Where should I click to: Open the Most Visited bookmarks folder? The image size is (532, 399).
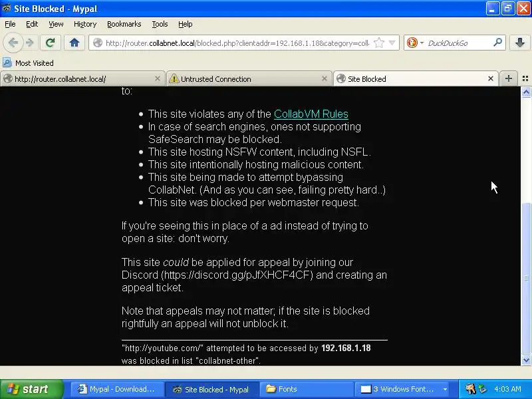click(x=28, y=63)
